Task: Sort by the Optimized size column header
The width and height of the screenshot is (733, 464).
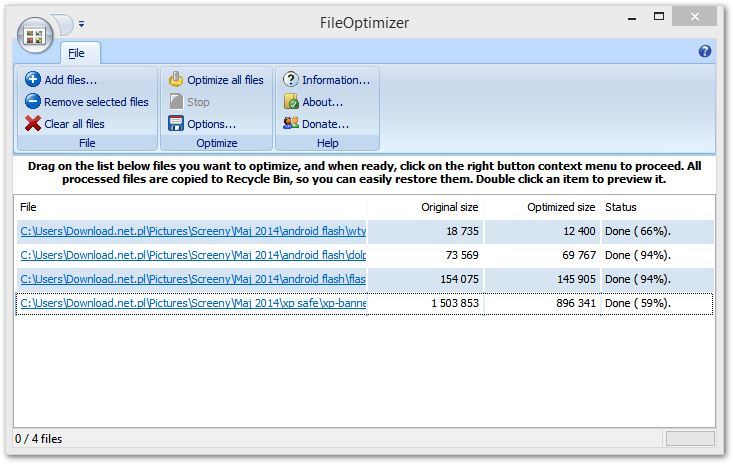Action: pos(542,207)
